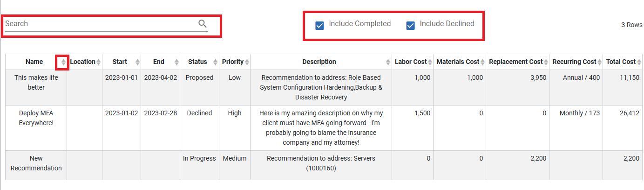Image resolution: width=644 pixels, height=190 pixels.
Task: Uncheck the Include Completed checkbox
Action: point(319,25)
